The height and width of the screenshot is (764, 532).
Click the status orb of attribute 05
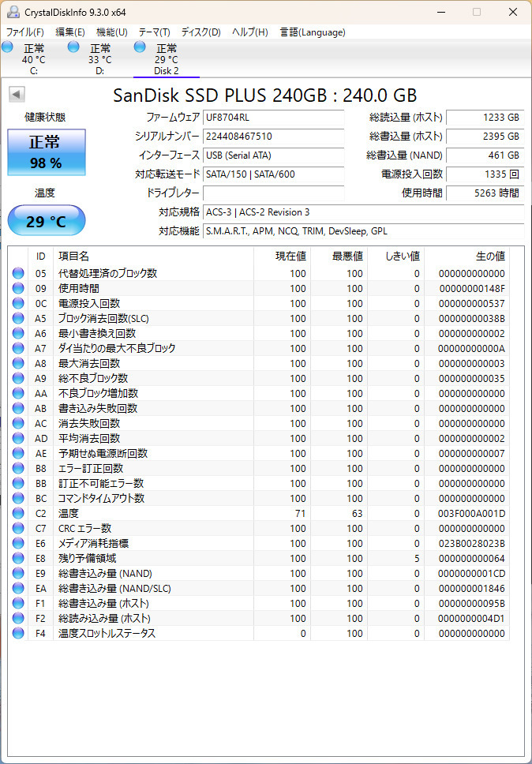pos(18,273)
